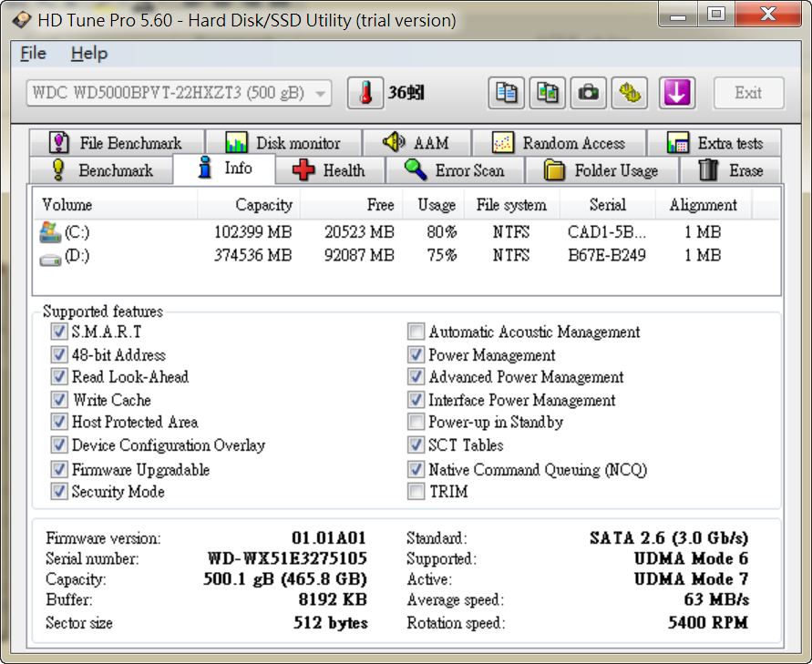The image size is (812, 664).
Task: Switch to the Disk monitor tab
Action: [x=283, y=143]
